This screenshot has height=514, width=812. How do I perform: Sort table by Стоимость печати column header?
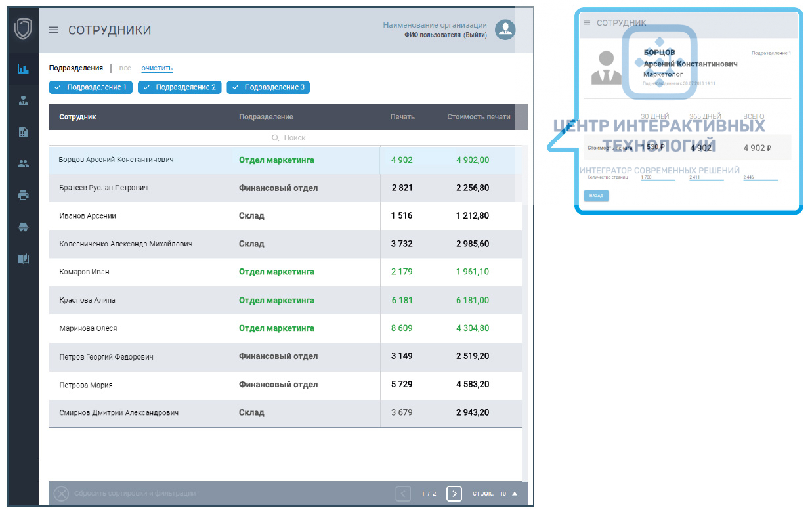tap(479, 117)
